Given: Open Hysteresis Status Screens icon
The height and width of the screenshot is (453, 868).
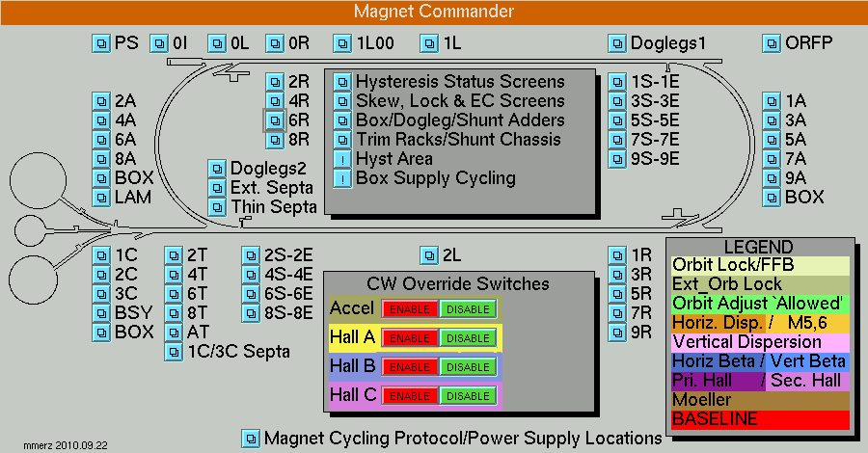Looking at the screenshot, I should [342, 82].
